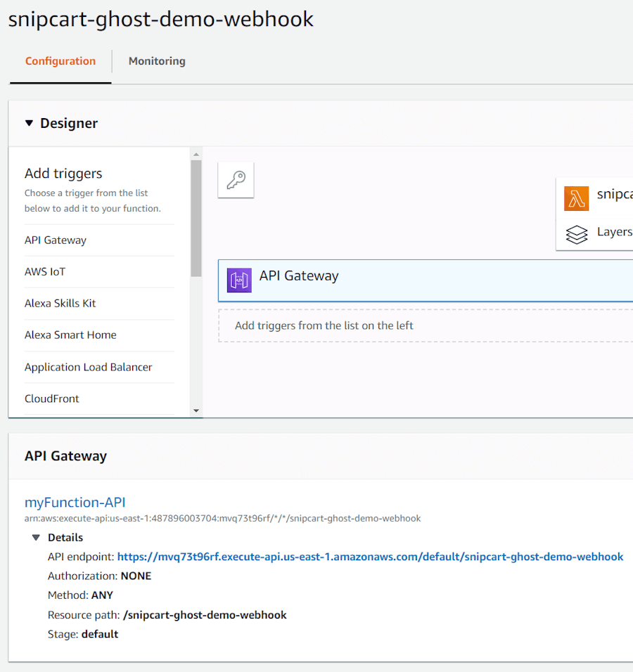The image size is (633, 672).
Task: Click the 'Authorization: NONE' text
Action: [99, 576]
